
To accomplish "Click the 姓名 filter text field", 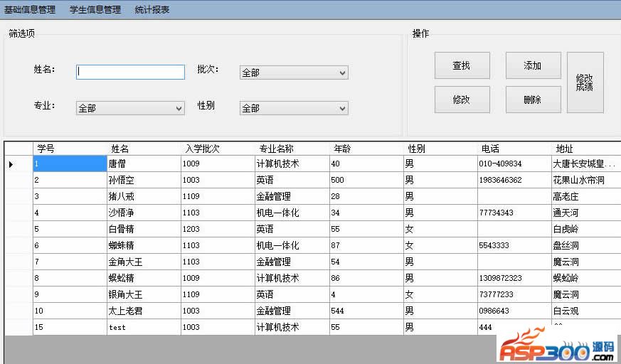I will pos(130,72).
